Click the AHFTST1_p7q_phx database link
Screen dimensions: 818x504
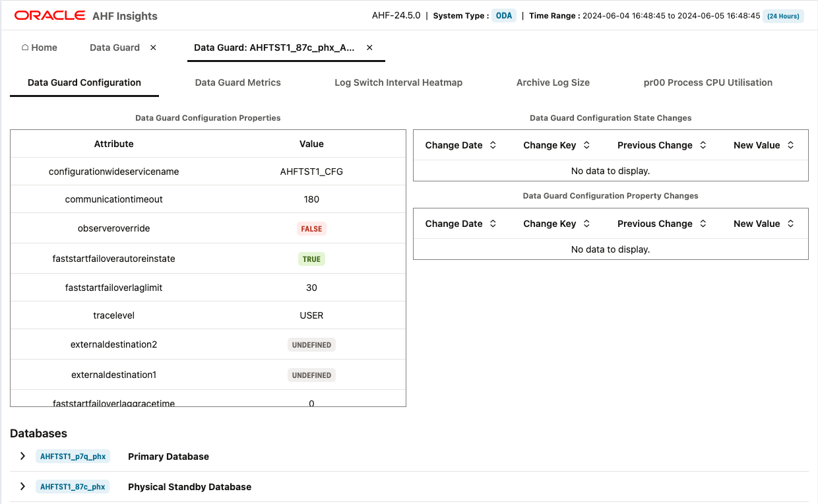coord(73,456)
